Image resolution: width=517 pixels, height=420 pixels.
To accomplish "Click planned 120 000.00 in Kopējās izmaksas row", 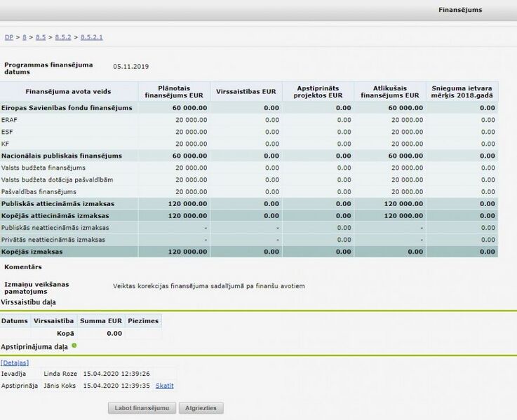I will tap(187, 252).
